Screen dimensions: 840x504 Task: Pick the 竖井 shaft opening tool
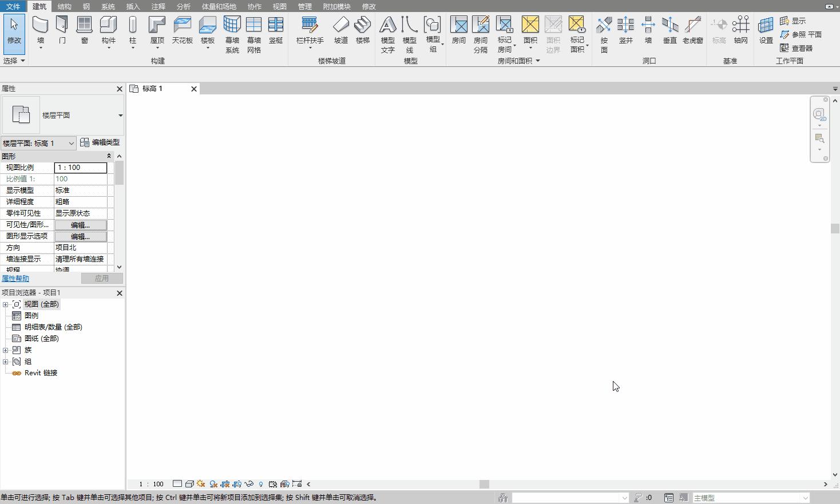[x=626, y=30]
